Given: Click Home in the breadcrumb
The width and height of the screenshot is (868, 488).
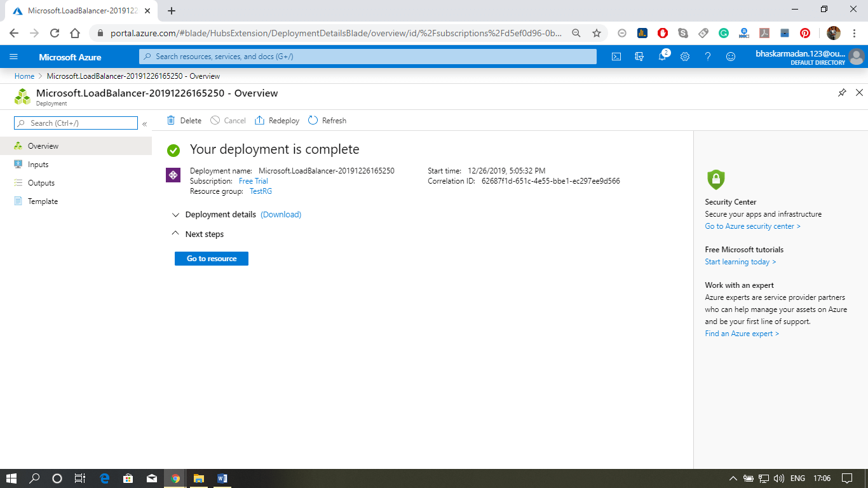Looking at the screenshot, I should click(x=24, y=76).
